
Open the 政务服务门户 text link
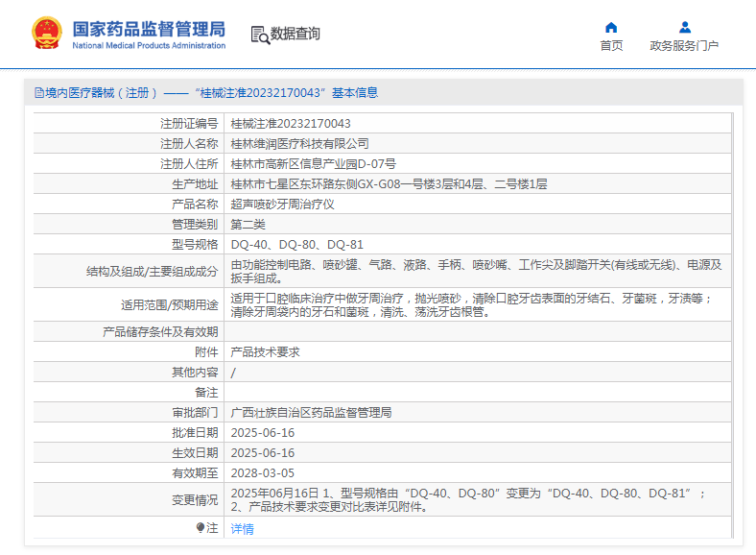pos(684,45)
